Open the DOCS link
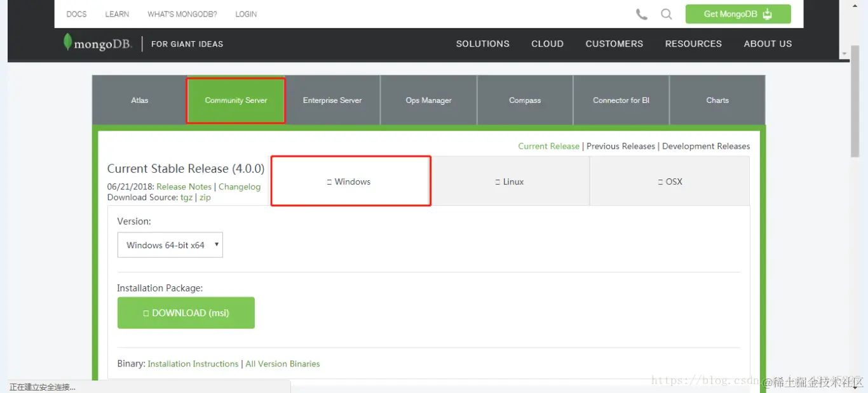Image resolution: width=868 pixels, height=393 pixels. pyautogui.click(x=76, y=14)
